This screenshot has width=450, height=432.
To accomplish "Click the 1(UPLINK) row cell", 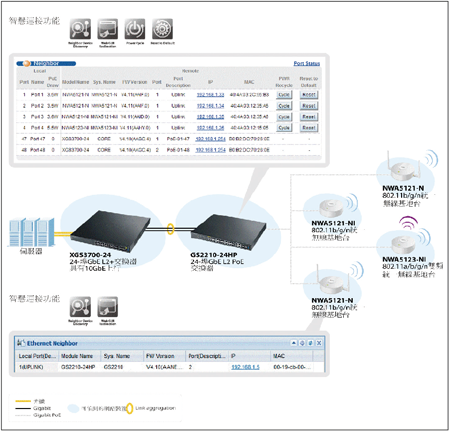I will [31, 367].
